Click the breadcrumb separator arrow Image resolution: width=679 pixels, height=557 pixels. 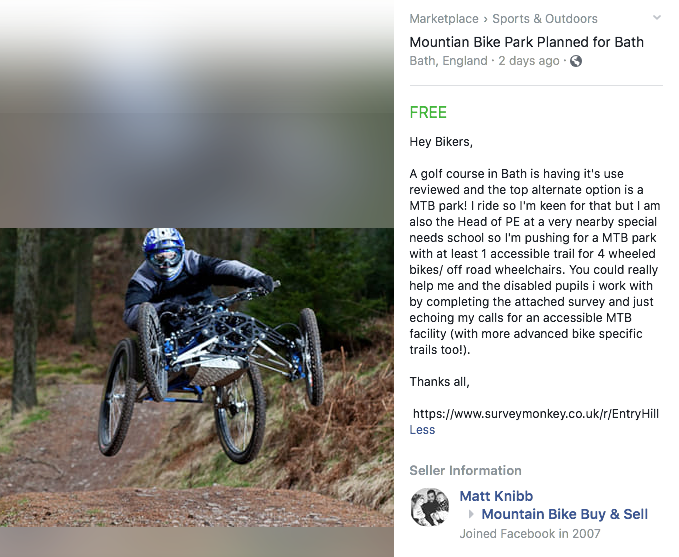[485, 19]
